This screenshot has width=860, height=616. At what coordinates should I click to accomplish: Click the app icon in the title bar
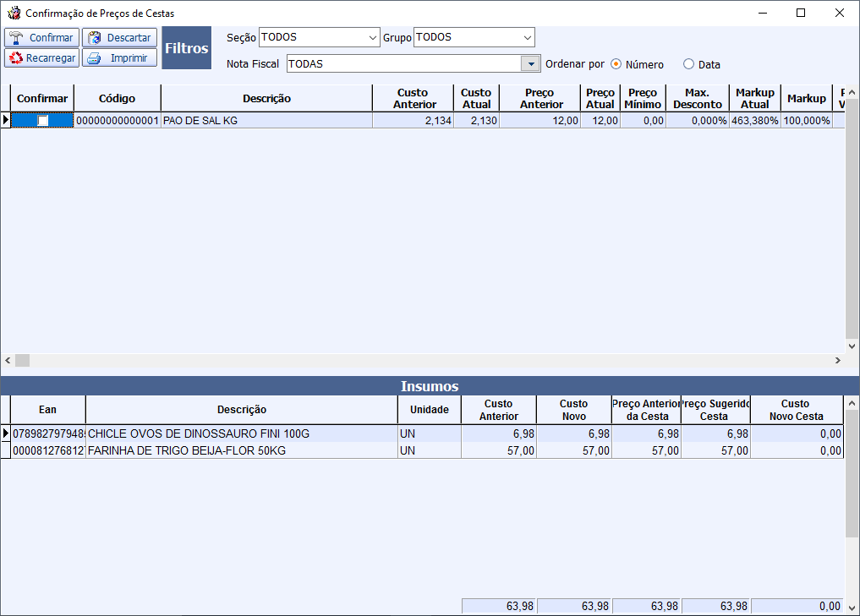pos(14,13)
